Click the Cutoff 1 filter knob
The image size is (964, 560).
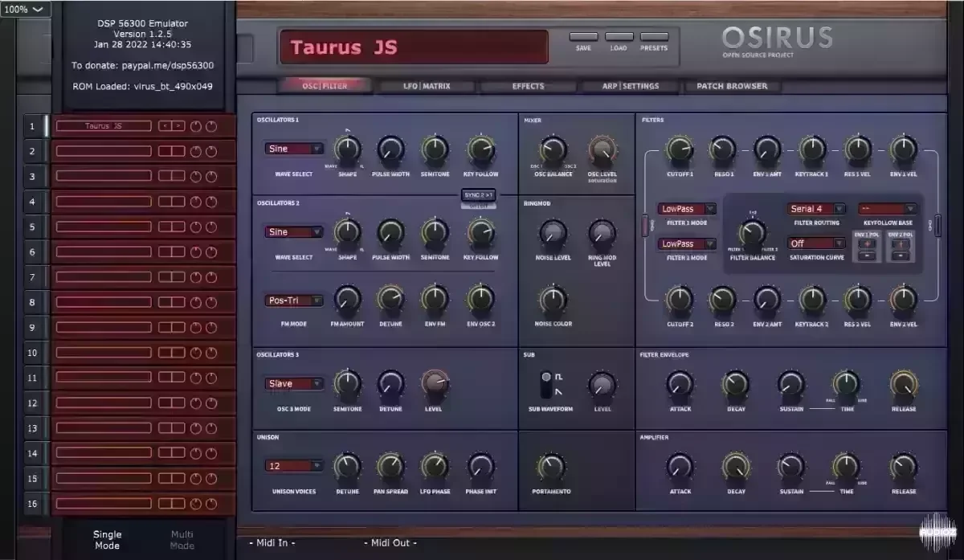680,149
